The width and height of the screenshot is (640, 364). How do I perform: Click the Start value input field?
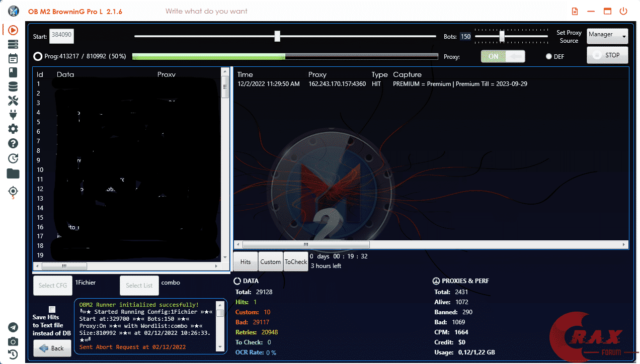(62, 36)
